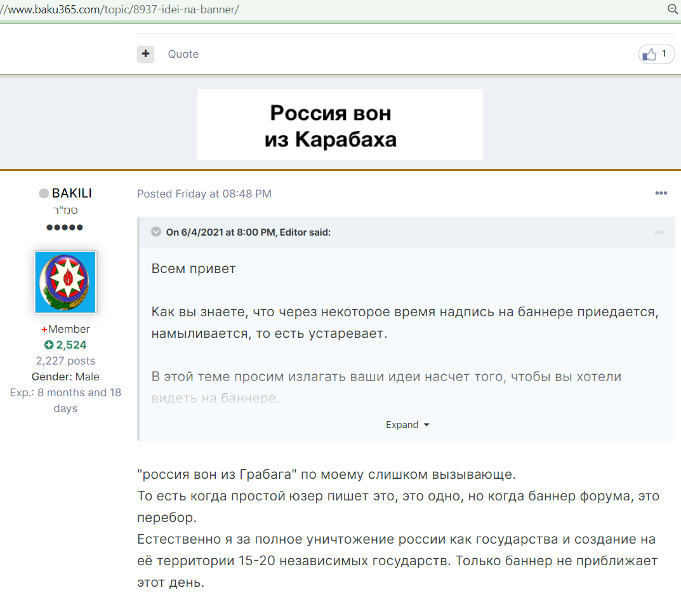Image resolution: width=681 pixels, height=616 pixels.
Task: Click Exp.: 8 months and 18 days text
Action: (65, 400)
